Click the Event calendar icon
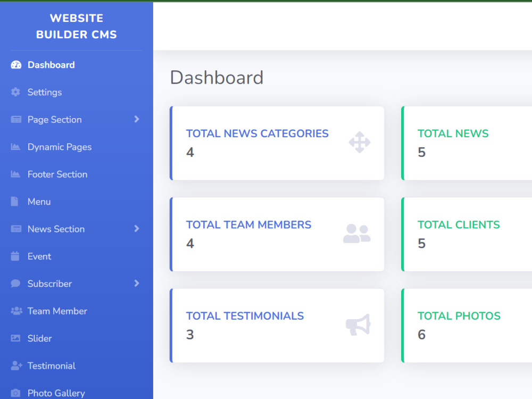532x399 pixels. 15,256
